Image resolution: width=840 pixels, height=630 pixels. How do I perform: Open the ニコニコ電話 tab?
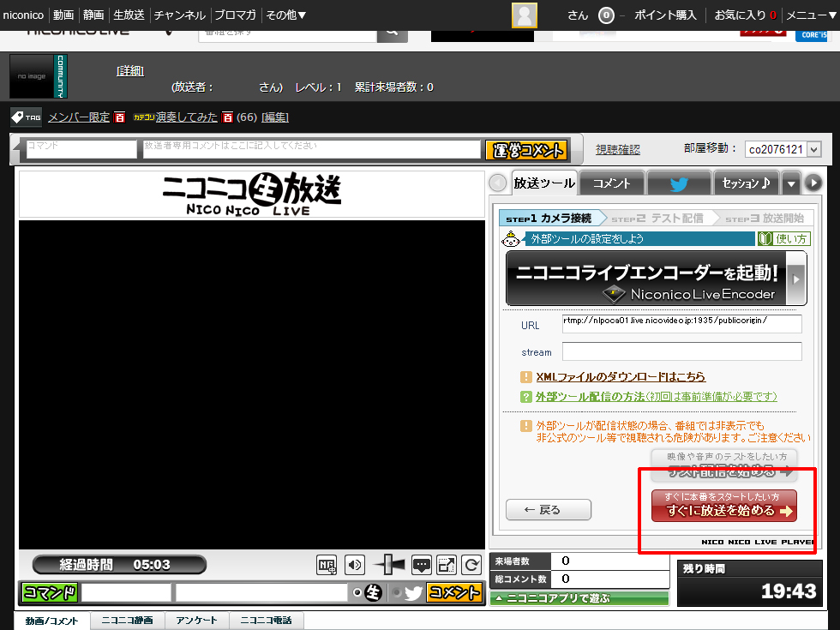tap(267, 621)
